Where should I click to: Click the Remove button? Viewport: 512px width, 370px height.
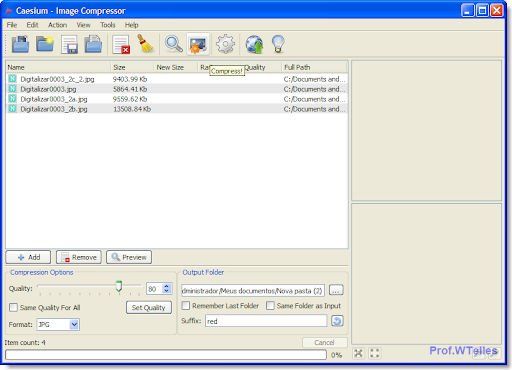[x=79, y=257]
